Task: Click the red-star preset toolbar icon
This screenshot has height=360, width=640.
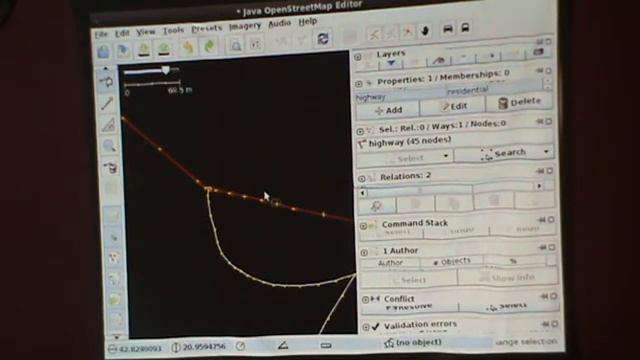Action: tap(407, 32)
